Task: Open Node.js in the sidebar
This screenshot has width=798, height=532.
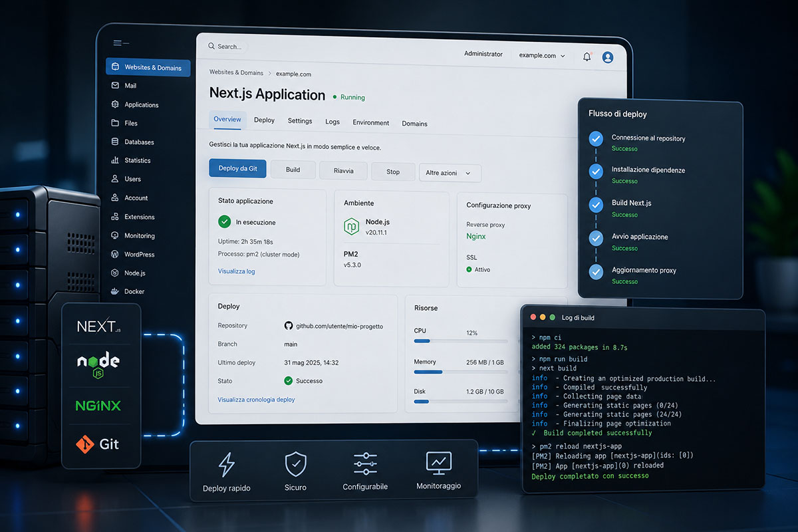Action: (128, 273)
